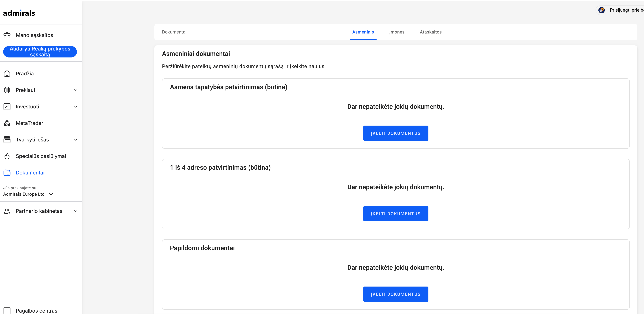This screenshot has width=644, height=314.
Task: Click the admirals logo
Action: pos(19,13)
